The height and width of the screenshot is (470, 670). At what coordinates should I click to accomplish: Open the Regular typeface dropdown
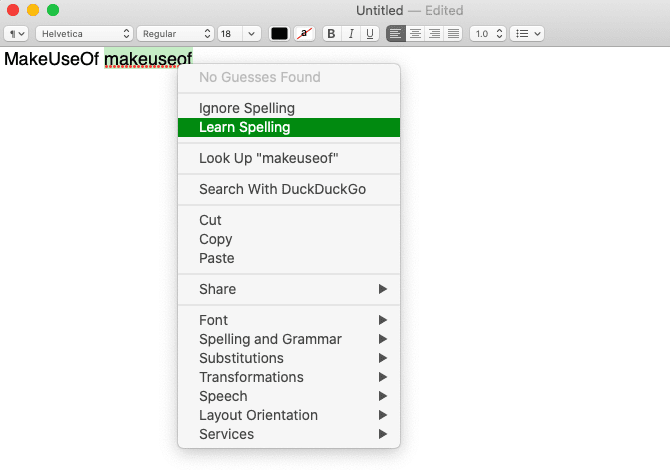176,34
